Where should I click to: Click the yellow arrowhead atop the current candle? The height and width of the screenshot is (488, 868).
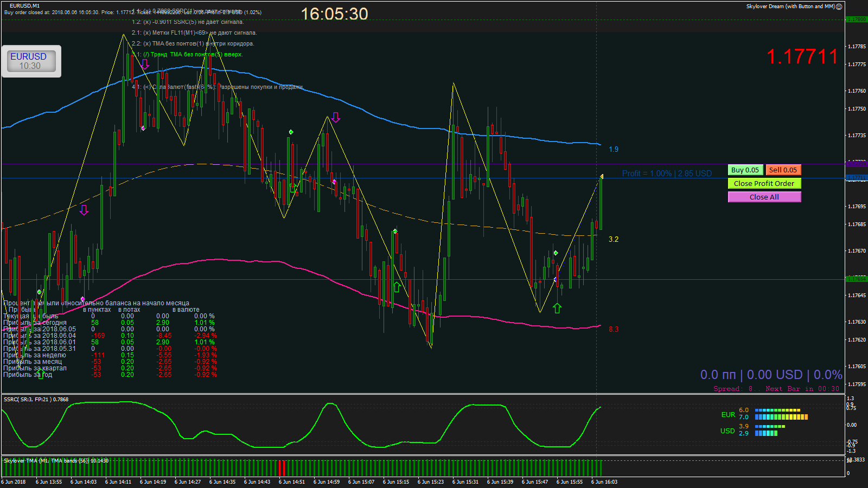pos(602,176)
